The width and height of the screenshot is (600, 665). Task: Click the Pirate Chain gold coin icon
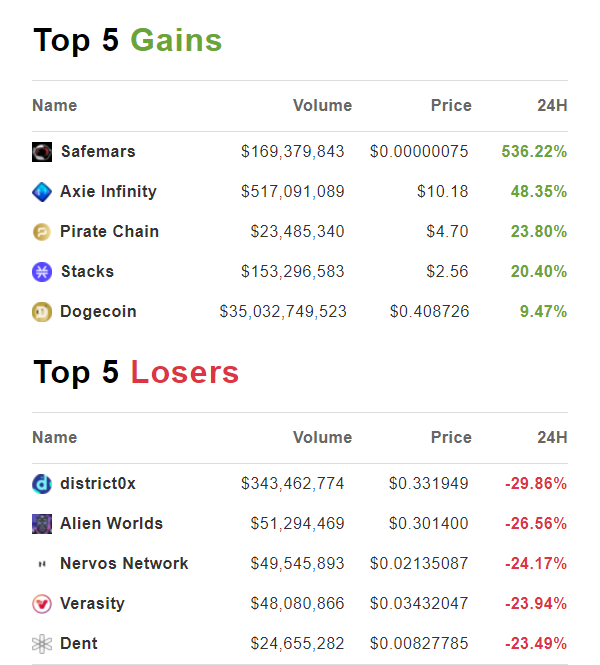point(42,232)
